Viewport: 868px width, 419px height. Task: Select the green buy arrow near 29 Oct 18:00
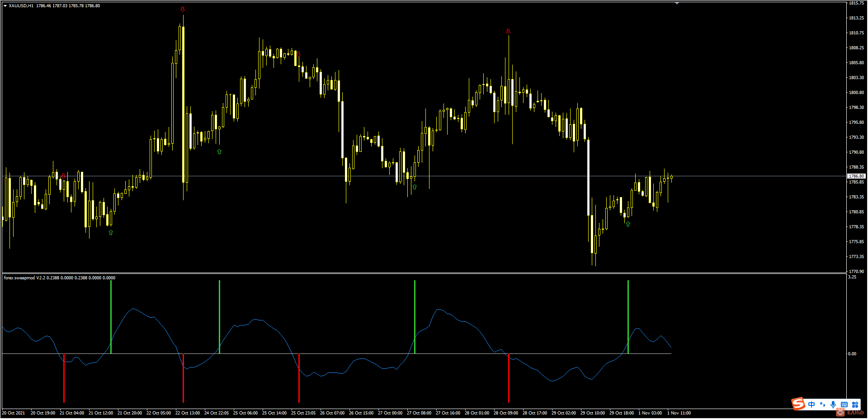(628, 224)
